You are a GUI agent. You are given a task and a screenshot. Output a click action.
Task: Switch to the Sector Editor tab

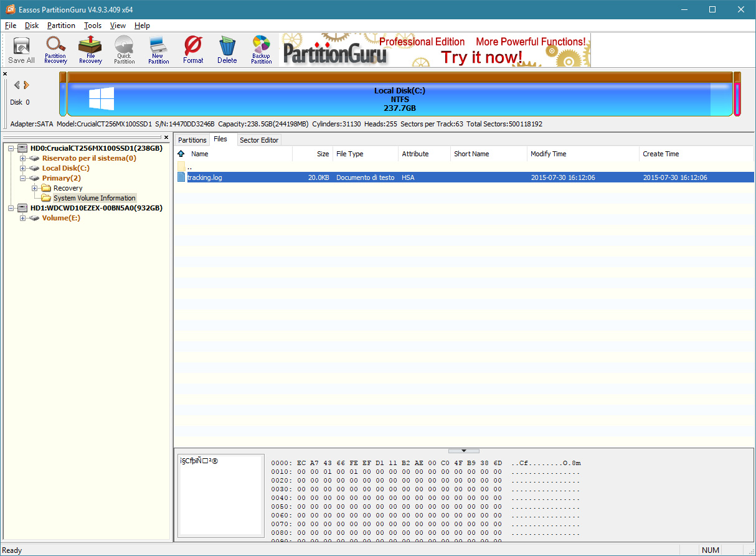[259, 140]
